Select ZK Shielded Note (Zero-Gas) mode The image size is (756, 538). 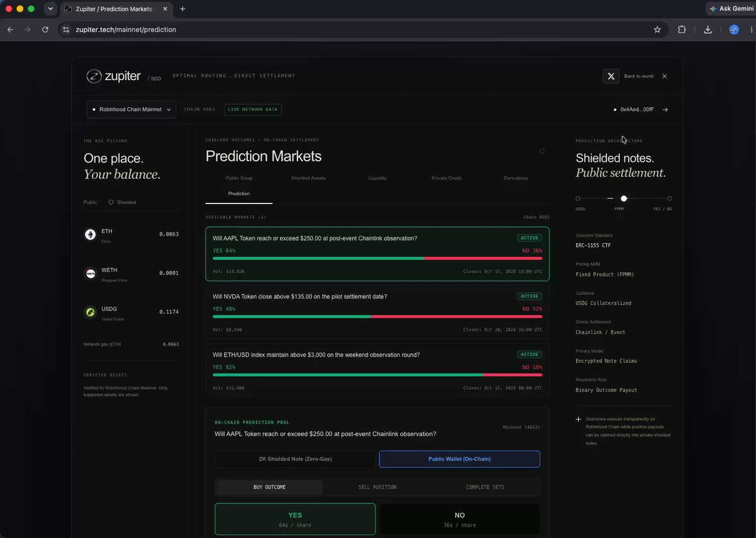pos(295,459)
